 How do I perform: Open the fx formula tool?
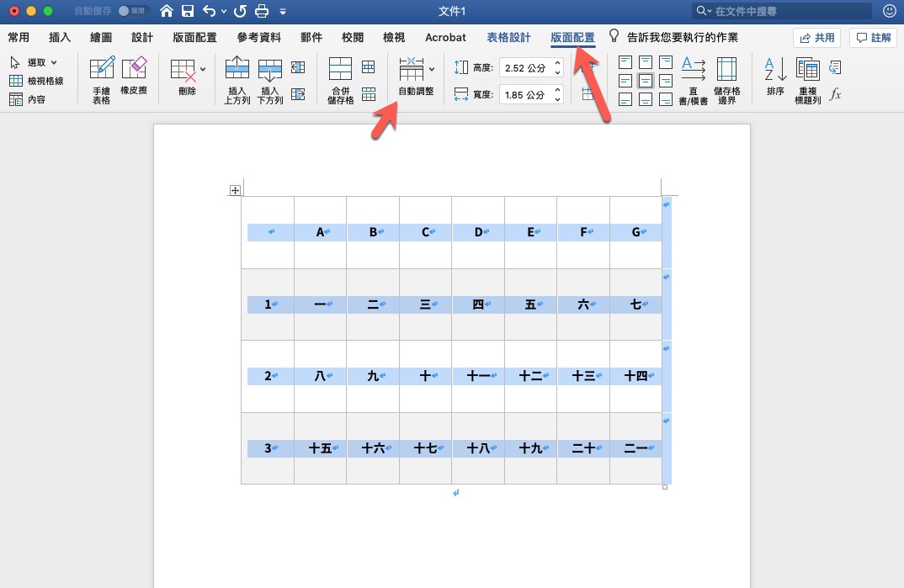coord(834,94)
